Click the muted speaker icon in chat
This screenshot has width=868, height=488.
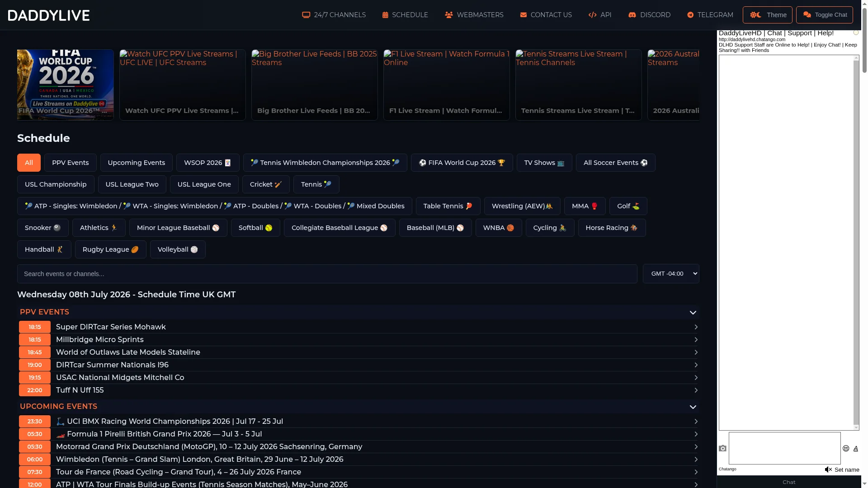click(x=828, y=469)
